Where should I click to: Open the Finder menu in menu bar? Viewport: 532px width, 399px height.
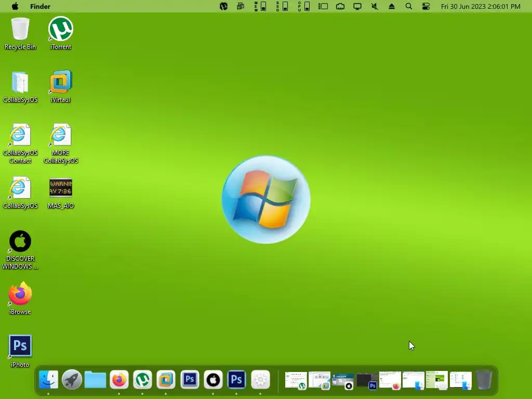[40, 6]
